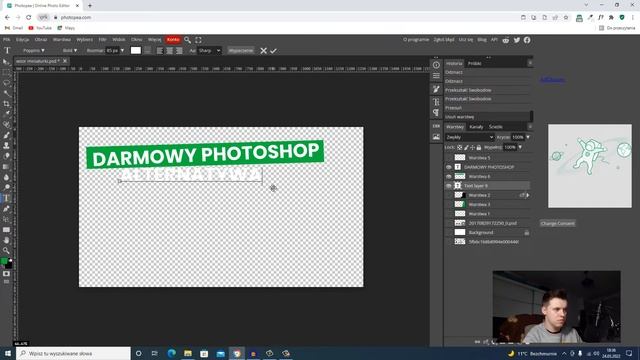Align text right
The image size is (640, 360).
[179, 51]
